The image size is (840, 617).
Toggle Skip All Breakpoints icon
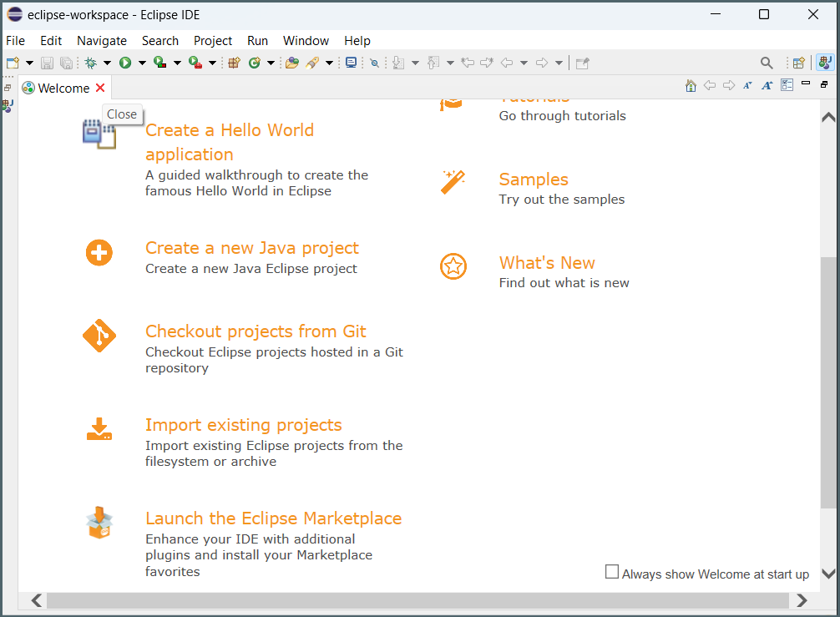tap(375, 63)
